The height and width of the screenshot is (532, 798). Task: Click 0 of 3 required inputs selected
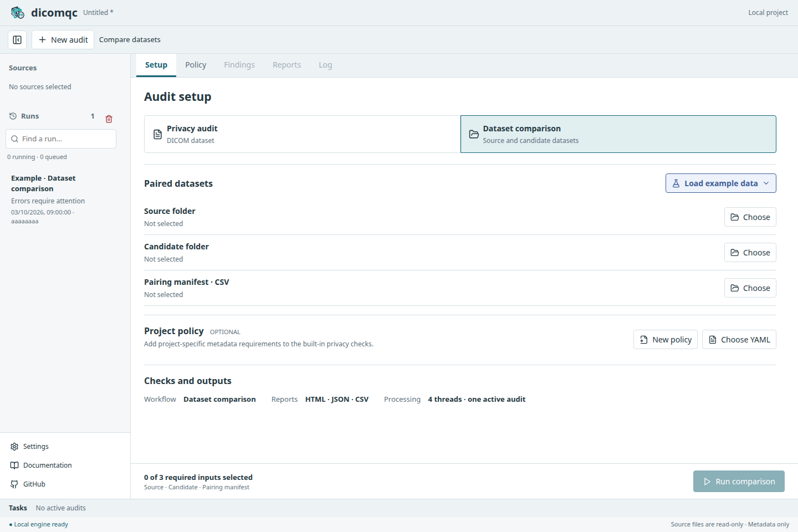[198, 477]
